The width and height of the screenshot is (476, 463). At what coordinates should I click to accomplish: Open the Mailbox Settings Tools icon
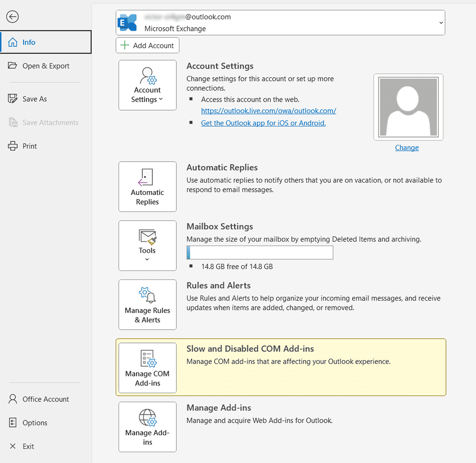point(148,246)
